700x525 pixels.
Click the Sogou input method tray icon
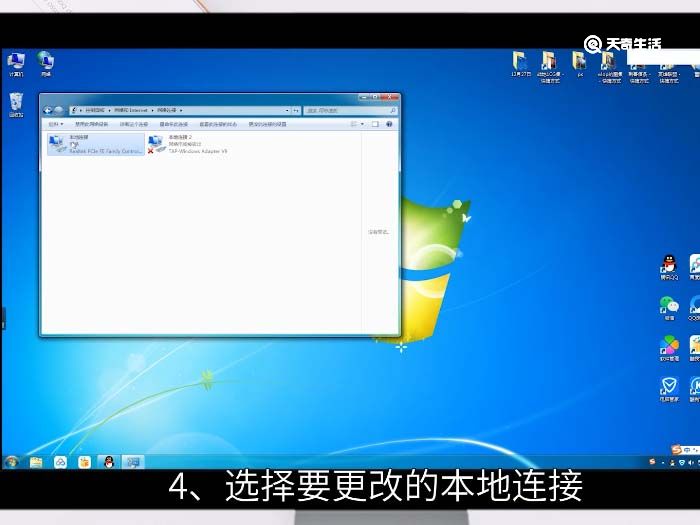coord(652,462)
